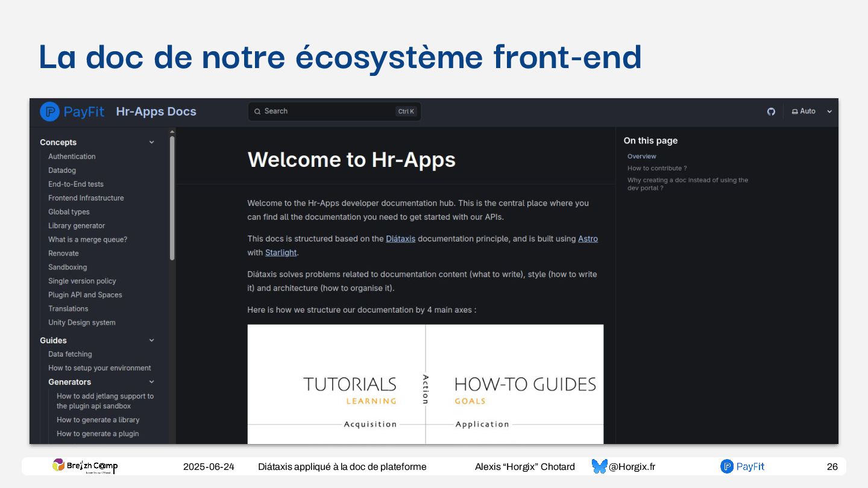Image resolution: width=868 pixels, height=488 pixels.
Task: Open the GitHub repository icon
Action: click(x=771, y=111)
